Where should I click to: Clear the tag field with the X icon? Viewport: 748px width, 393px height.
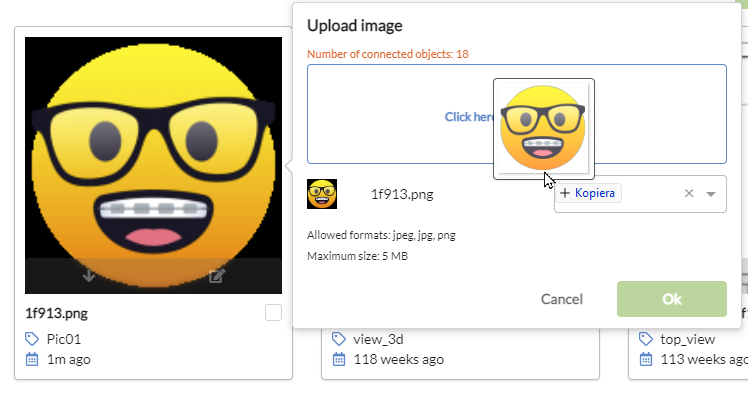click(689, 193)
